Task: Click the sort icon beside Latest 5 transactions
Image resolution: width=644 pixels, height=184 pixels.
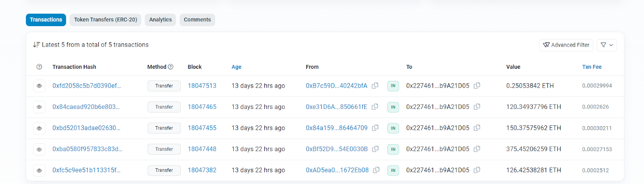Action: pos(36,45)
